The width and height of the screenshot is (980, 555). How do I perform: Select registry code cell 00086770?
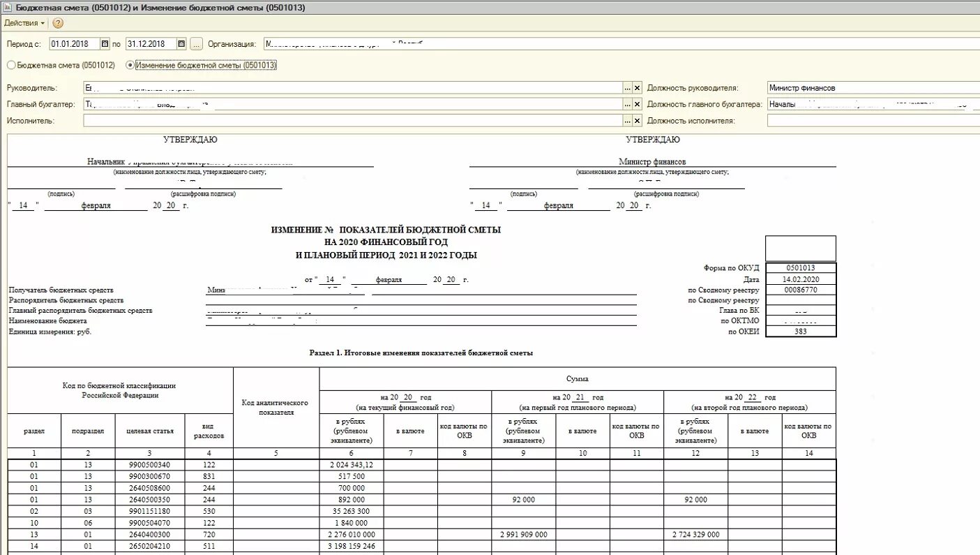click(800, 289)
